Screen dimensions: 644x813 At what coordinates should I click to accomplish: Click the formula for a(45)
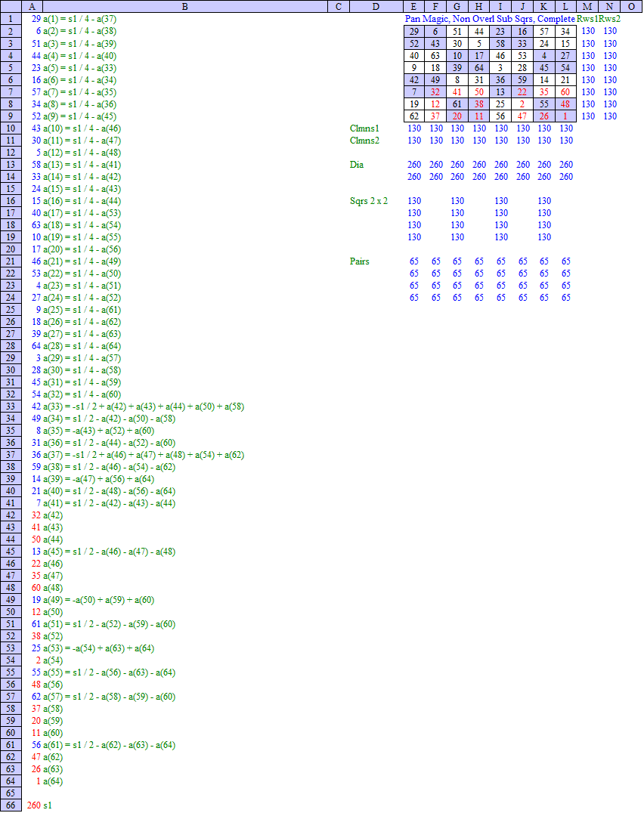(x=110, y=552)
